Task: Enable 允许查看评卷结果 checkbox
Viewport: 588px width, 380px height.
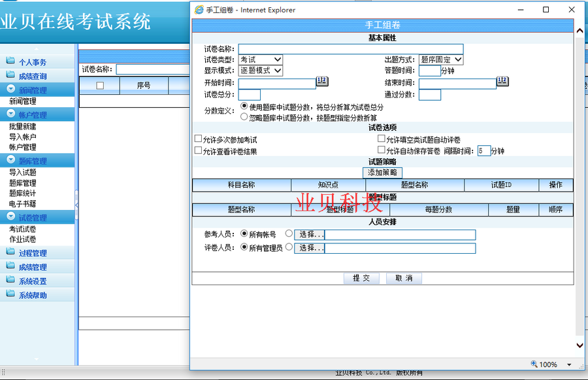Action: tap(199, 150)
